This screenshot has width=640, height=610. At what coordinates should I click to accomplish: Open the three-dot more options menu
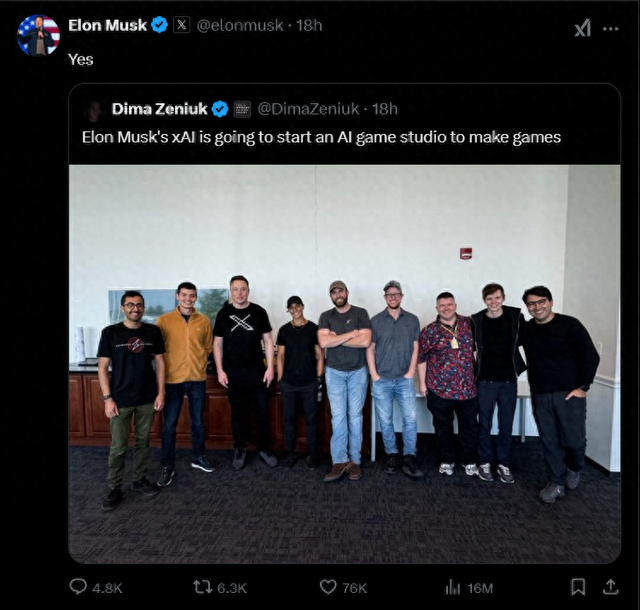point(611,28)
